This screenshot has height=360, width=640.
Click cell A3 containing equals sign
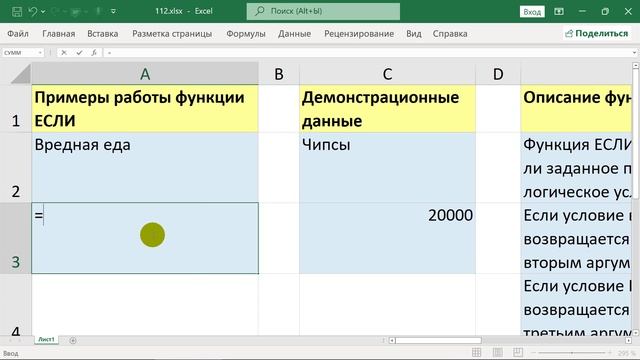(145, 238)
